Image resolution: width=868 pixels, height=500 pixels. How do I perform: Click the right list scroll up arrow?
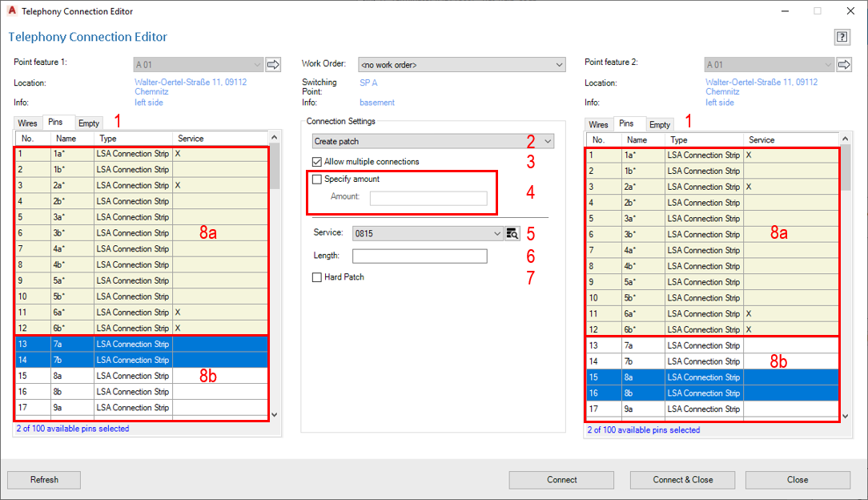tap(845, 139)
